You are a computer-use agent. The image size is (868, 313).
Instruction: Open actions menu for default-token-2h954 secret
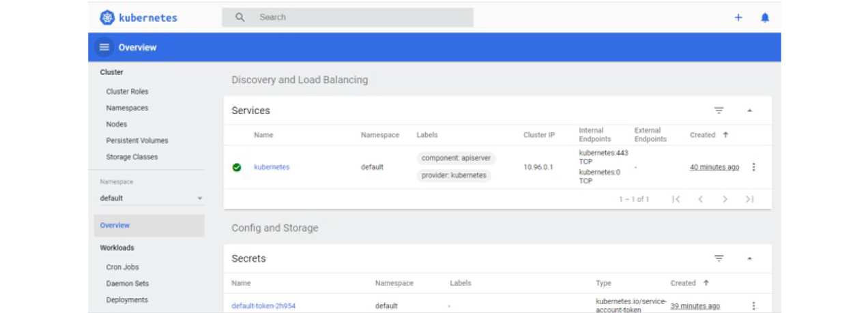tap(753, 306)
